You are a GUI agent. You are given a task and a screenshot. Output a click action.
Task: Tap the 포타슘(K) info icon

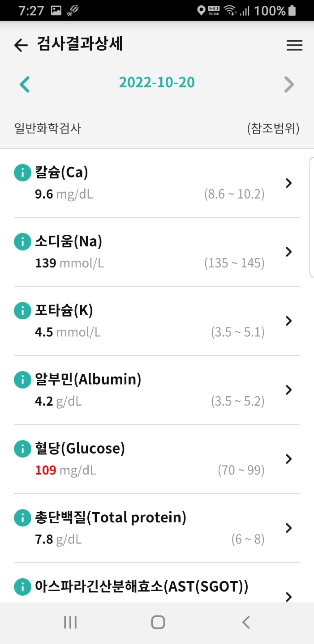tap(22, 311)
